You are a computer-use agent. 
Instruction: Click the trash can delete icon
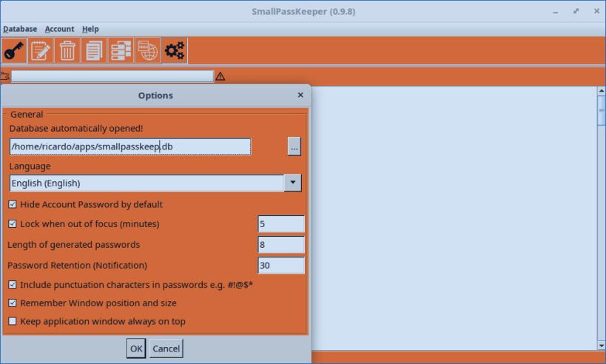(67, 50)
